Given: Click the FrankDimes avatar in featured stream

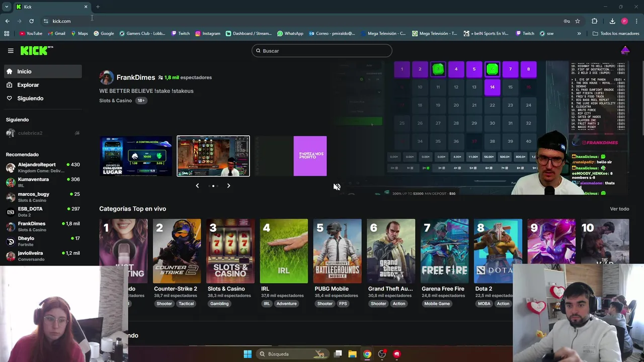Looking at the screenshot, I should [x=107, y=77].
